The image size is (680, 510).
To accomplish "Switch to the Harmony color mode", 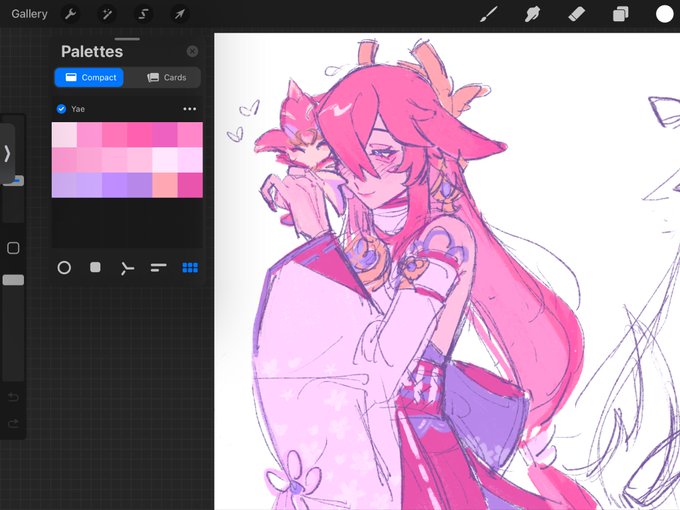I will (x=127, y=268).
